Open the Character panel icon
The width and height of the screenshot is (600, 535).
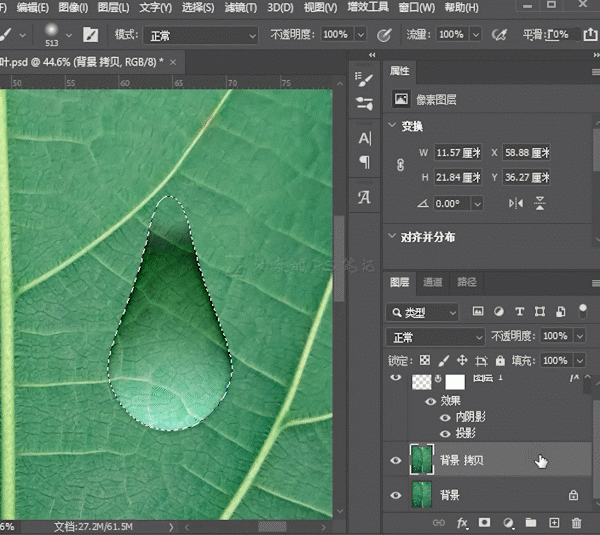click(x=365, y=138)
